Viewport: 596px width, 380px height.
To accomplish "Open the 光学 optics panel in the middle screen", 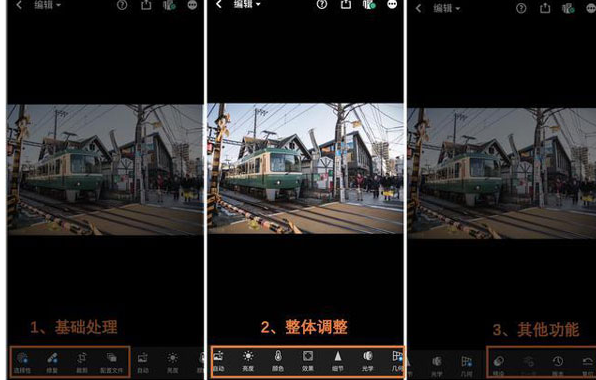I will point(368,361).
